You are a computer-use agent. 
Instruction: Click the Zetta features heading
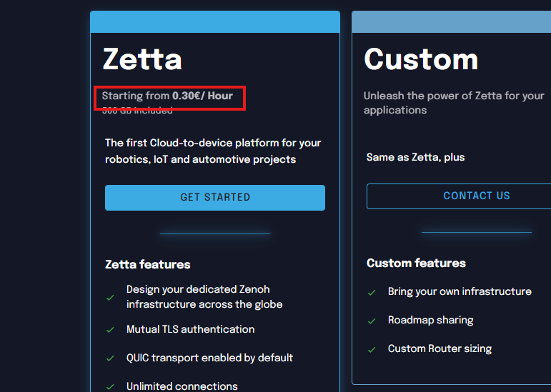click(148, 264)
